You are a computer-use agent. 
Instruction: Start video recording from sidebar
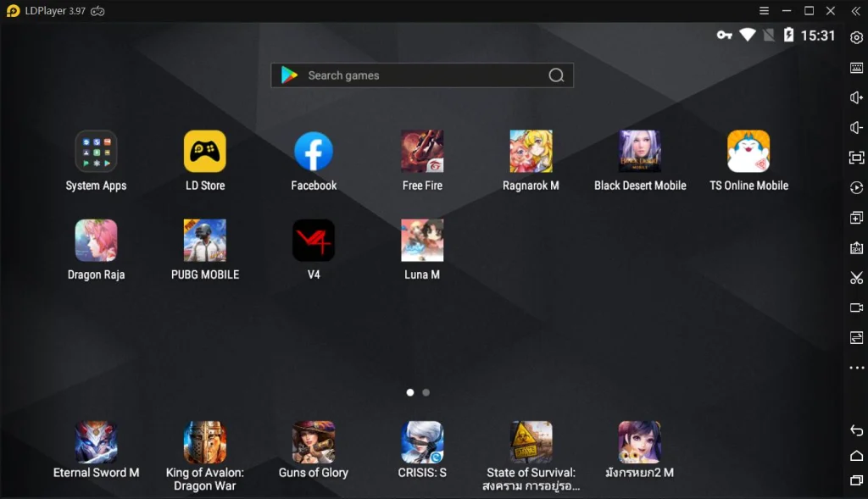coord(856,308)
